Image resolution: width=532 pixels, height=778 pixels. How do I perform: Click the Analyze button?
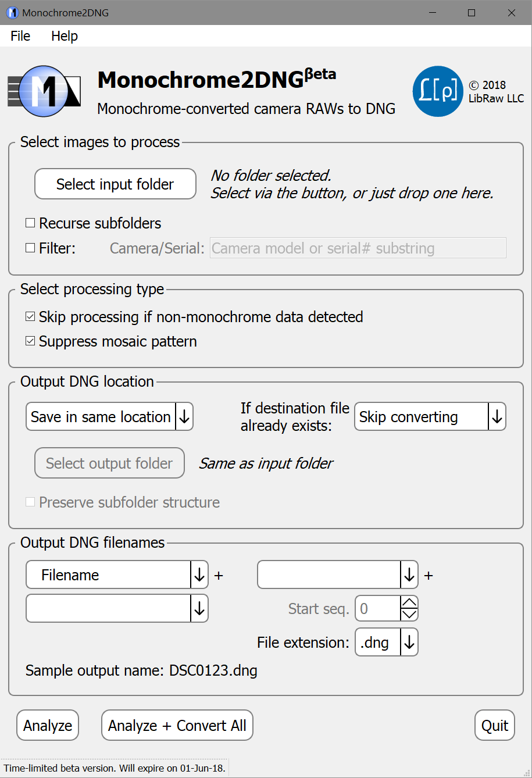[48, 726]
